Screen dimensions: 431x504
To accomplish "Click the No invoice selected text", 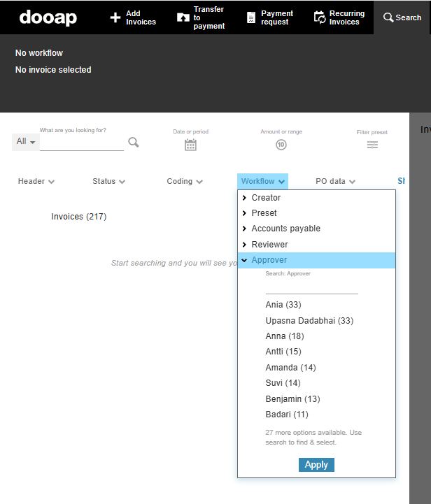I will click(x=53, y=70).
